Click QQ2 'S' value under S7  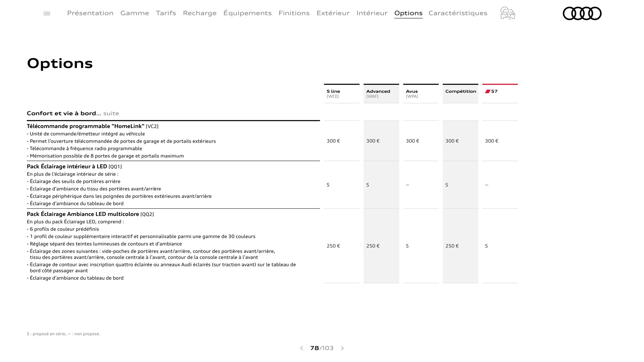[x=486, y=246]
